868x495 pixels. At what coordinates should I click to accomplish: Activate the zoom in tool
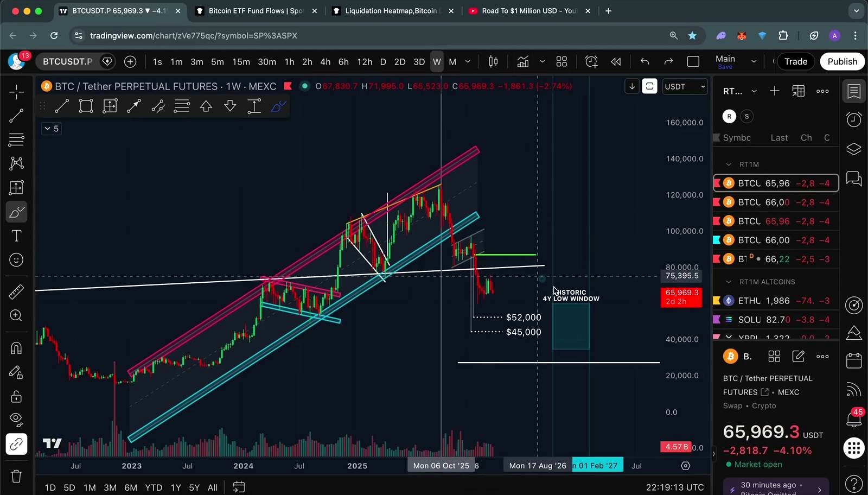(16, 315)
